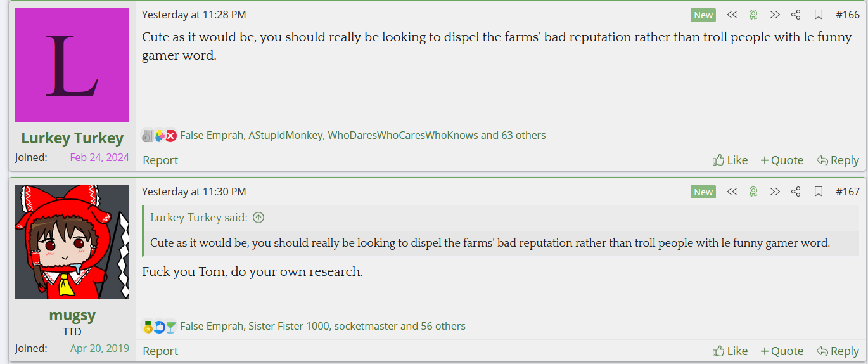Report Lurkey Turkey's post
This screenshot has width=868, height=364.
(160, 160)
